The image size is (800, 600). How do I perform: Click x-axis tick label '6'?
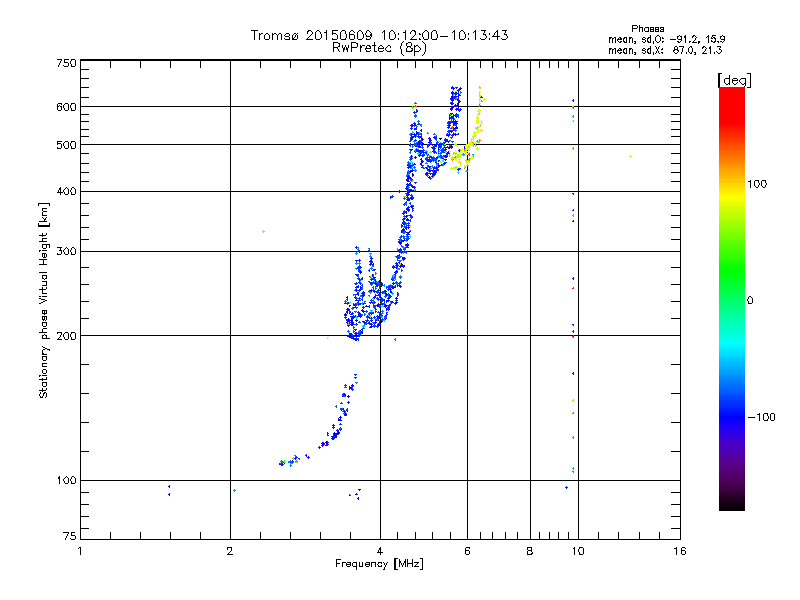click(x=467, y=551)
